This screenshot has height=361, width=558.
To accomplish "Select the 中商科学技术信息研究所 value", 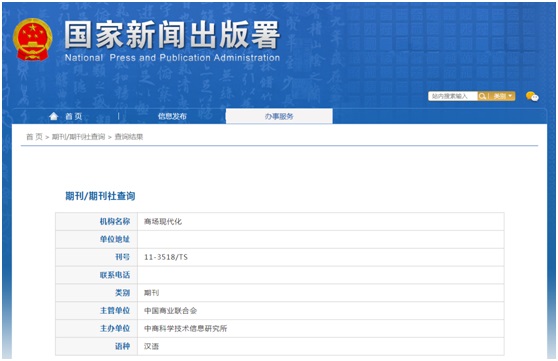I will point(185,328).
